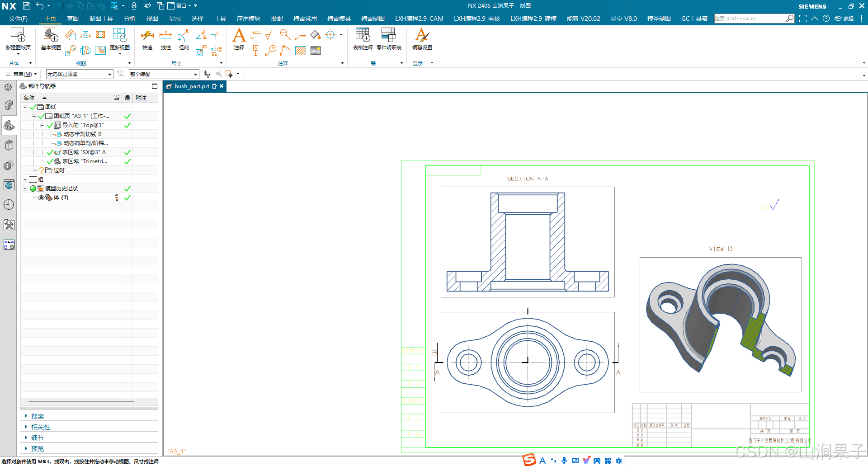Image resolution: width=868 pixels, height=466 pixels.
Task: Click the command search input field
Action: [x=750, y=19]
